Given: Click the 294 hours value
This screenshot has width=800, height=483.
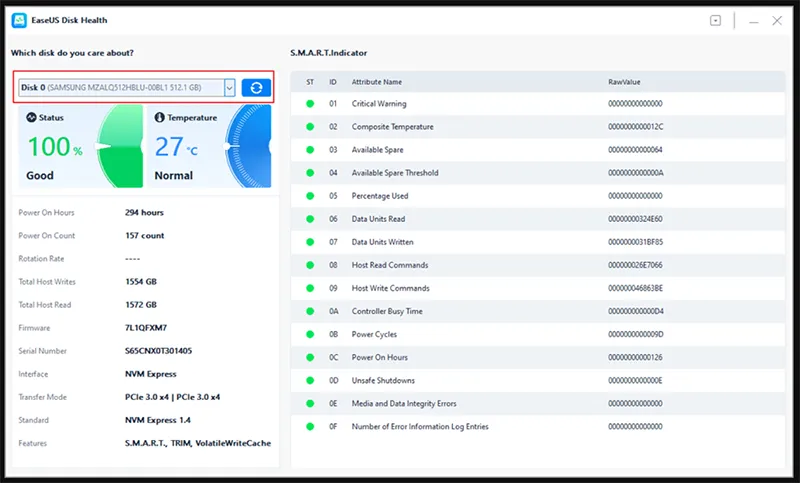Looking at the screenshot, I should click(x=144, y=212).
